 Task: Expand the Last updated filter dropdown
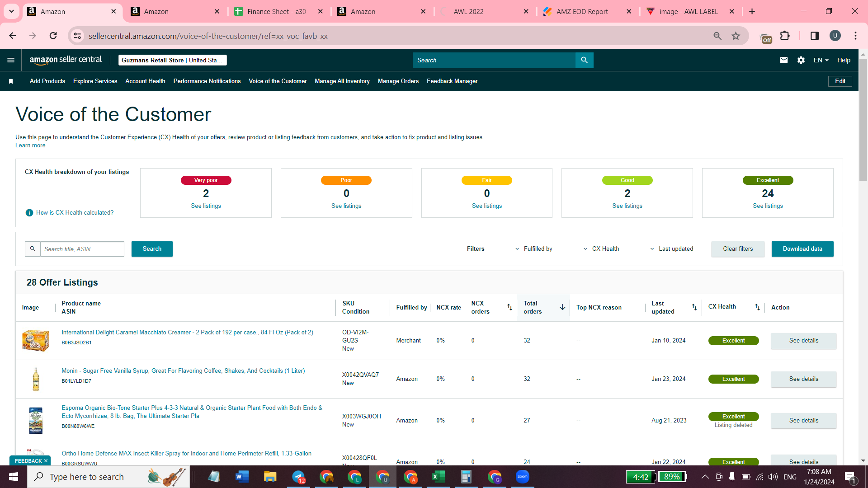pyautogui.click(x=671, y=249)
